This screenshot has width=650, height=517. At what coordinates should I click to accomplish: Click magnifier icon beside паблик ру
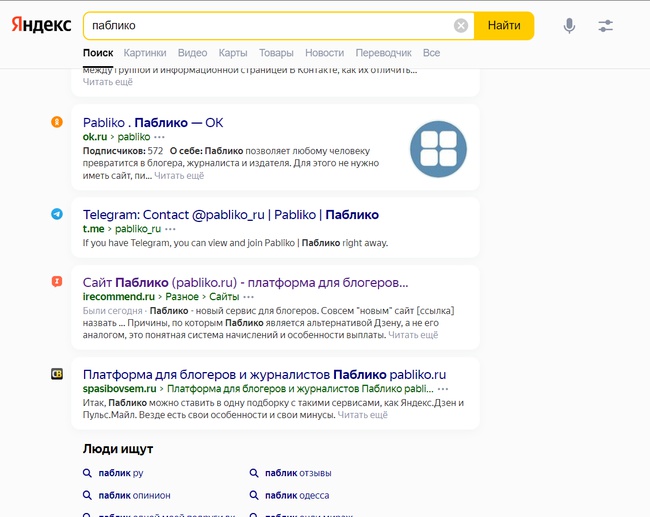87,473
